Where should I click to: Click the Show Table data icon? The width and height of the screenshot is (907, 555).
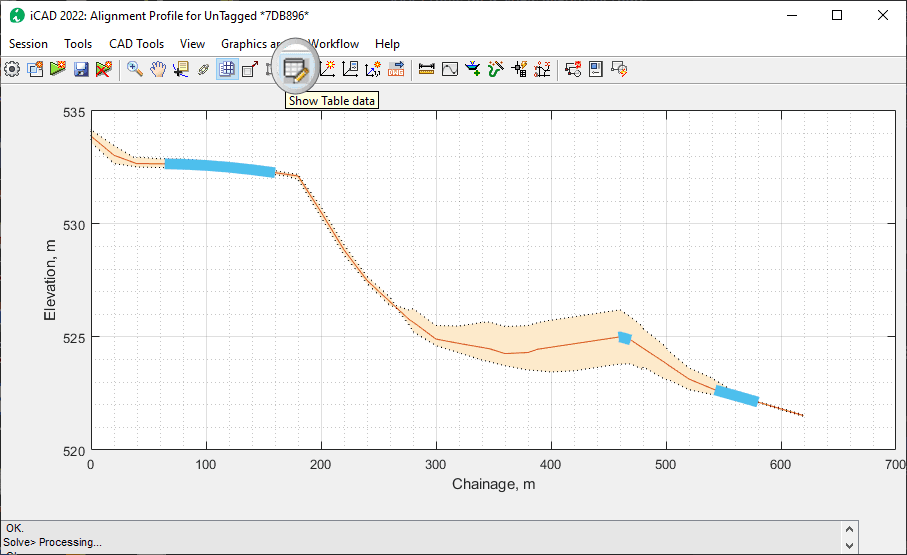[295, 69]
